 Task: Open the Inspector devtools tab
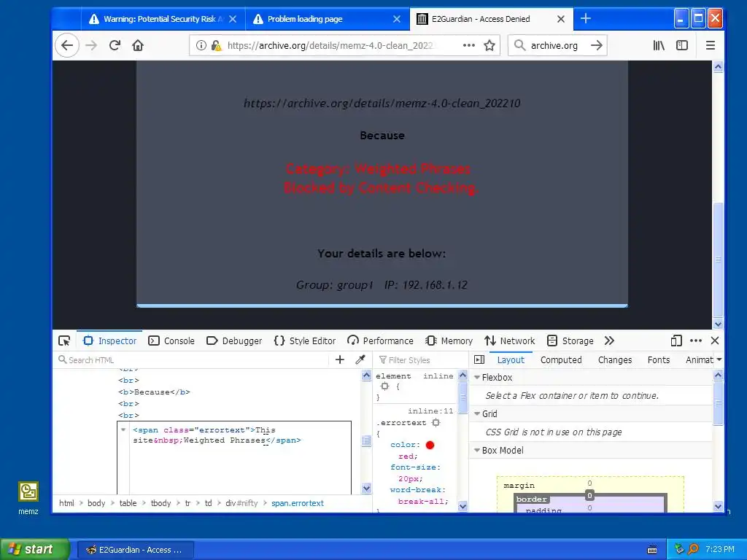110,341
